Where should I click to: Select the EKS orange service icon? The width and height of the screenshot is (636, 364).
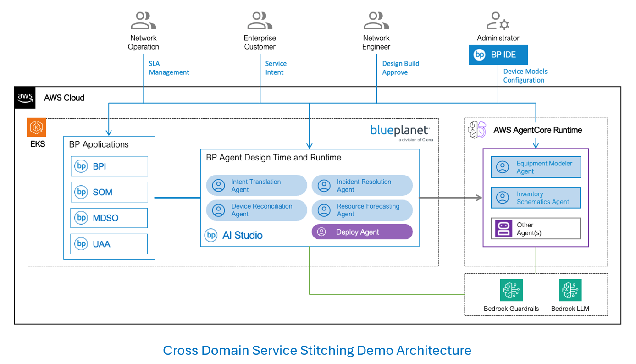(36, 127)
